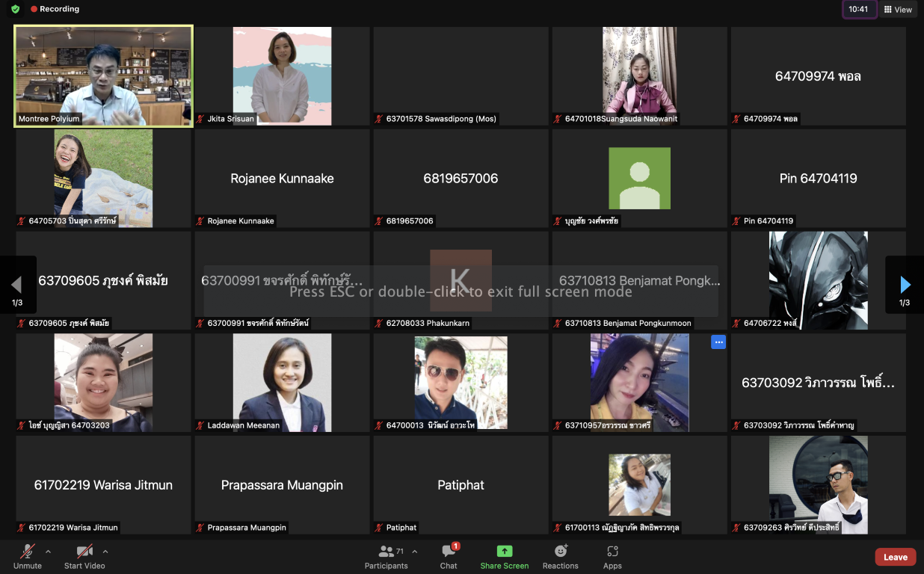Select Laddawan Meeanan's profile photo
The width and height of the screenshot is (924, 574).
coord(282,383)
